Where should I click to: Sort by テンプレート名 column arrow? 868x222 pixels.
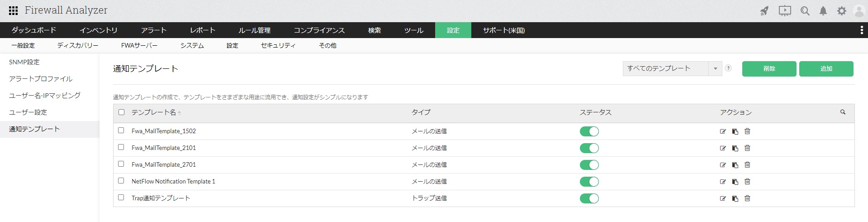pos(180,113)
